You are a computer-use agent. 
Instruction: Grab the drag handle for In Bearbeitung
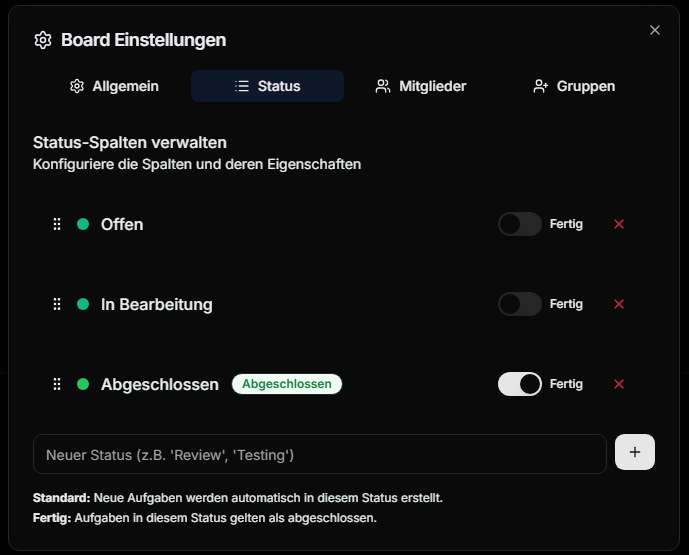point(57,304)
